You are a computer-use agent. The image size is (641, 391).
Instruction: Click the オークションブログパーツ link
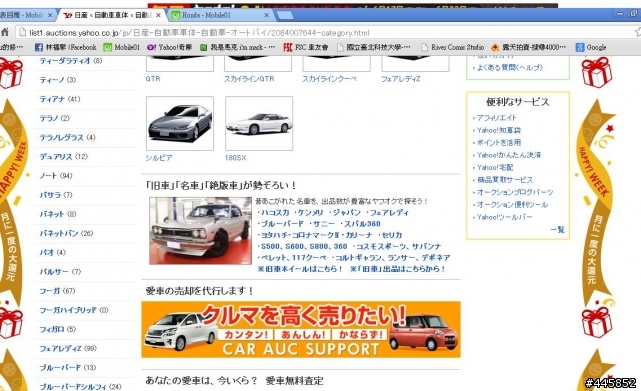(x=515, y=192)
